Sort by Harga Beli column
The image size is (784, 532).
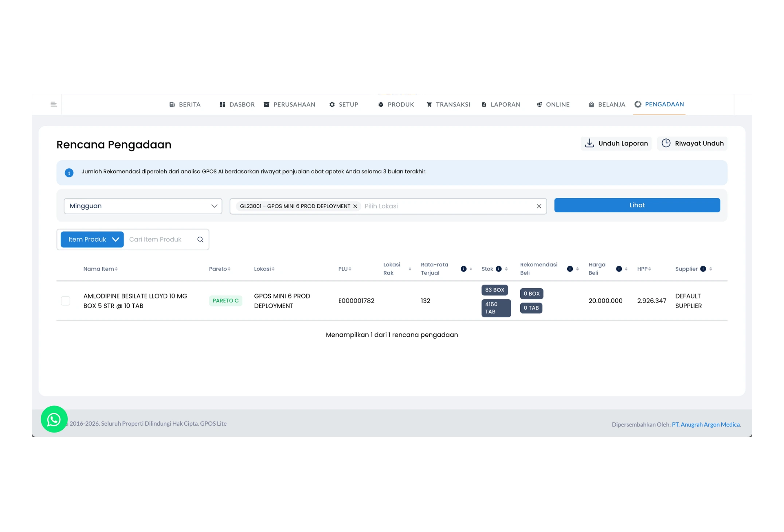[626, 269]
